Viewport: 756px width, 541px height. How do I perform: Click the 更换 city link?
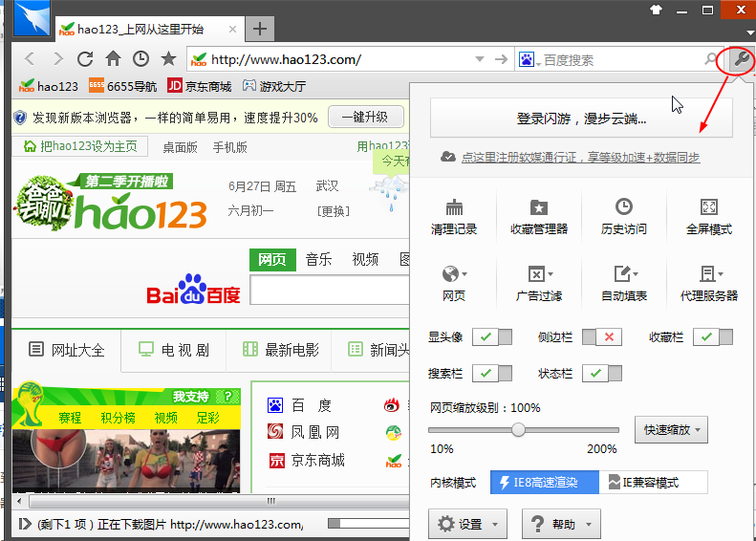tap(333, 211)
